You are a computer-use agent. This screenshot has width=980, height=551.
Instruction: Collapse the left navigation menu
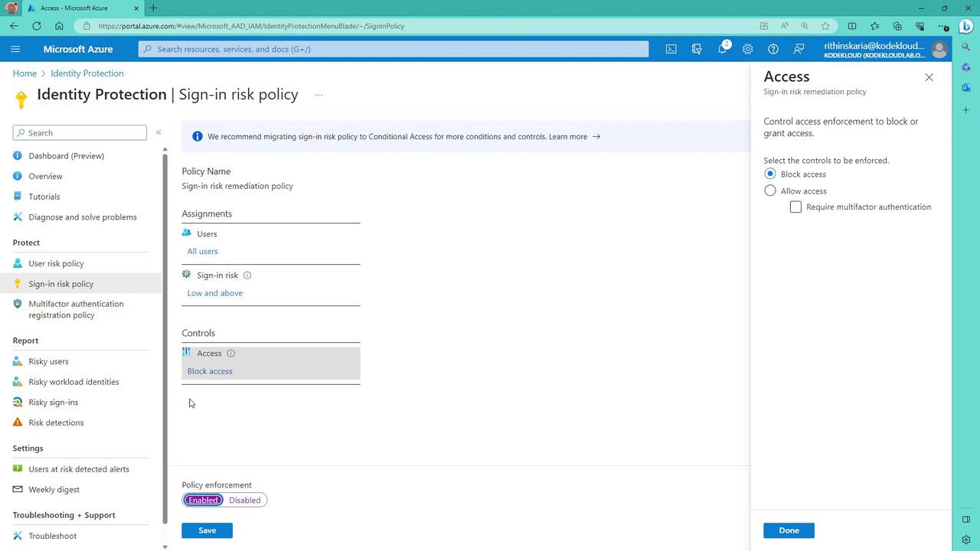coord(158,132)
